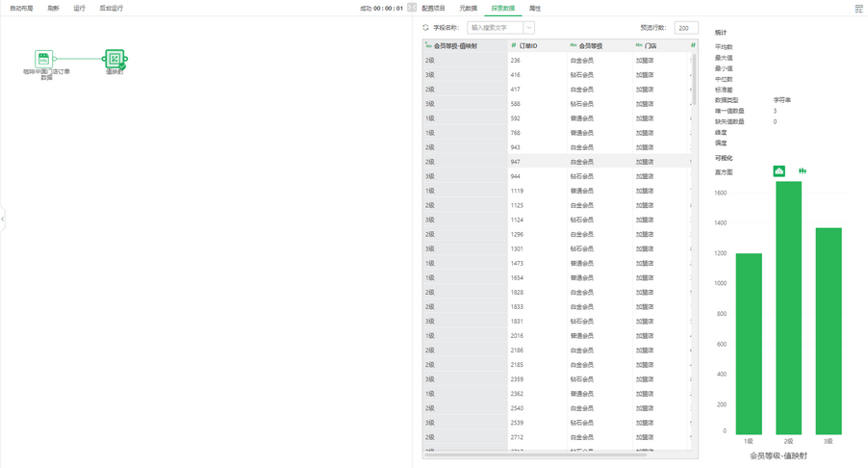Click the layout icon at top right
The height and width of the screenshot is (468, 868).
coord(859,9)
